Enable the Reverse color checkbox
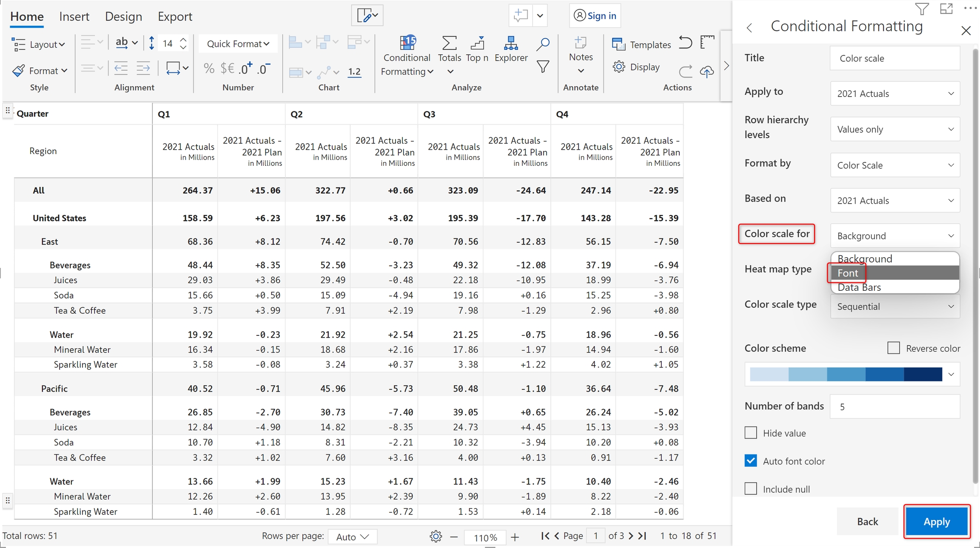Viewport: 980px width, 548px height. [x=894, y=348]
